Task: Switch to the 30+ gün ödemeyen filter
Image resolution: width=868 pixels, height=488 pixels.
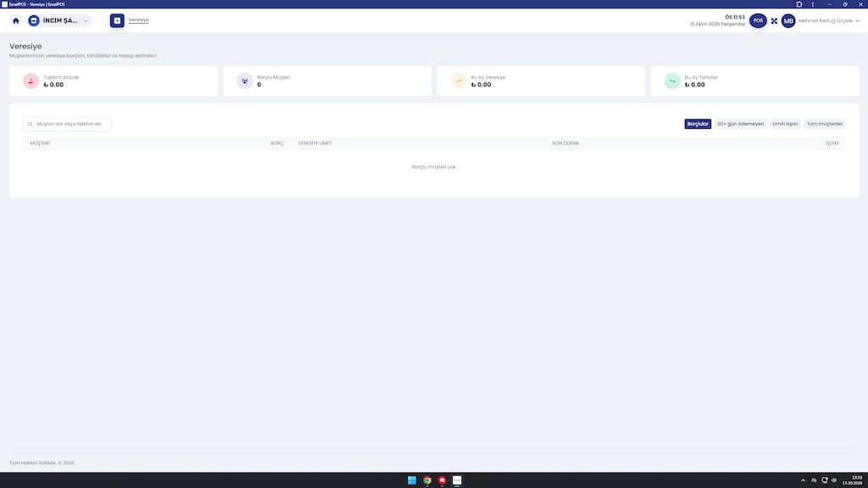Action: (740, 124)
